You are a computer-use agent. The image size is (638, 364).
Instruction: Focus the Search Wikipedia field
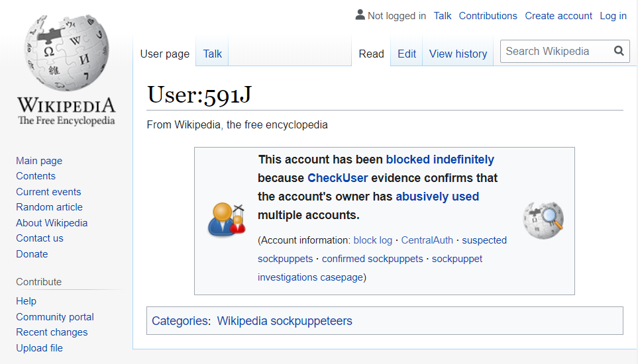click(x=555, y=51)
